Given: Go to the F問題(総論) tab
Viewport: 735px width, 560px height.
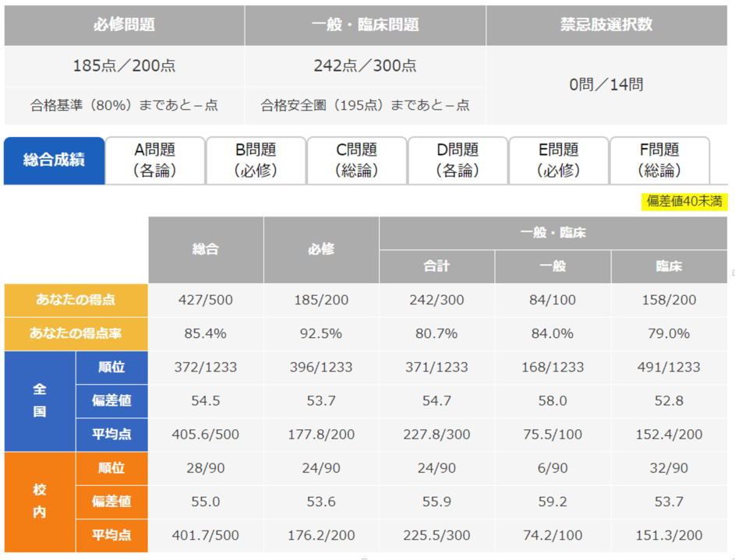Looking at the screenshot, I should click(659, 160).
